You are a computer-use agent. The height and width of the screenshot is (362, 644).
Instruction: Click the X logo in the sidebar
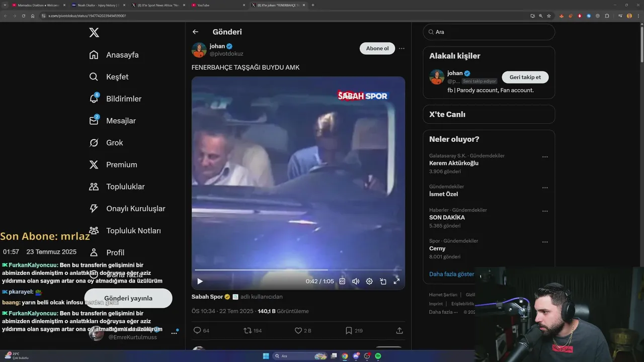pos(94,33)
